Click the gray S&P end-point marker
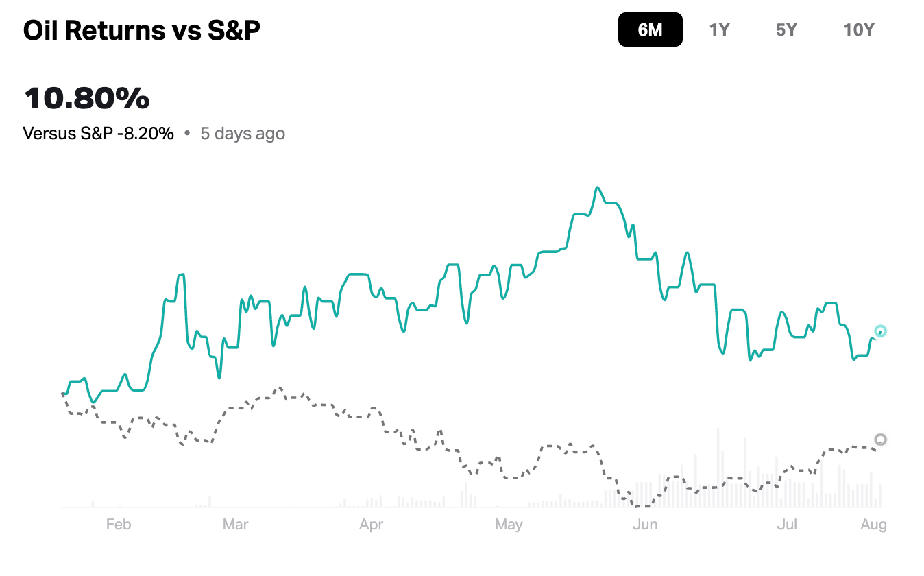The width and height of the screenshot is (924, 576). point(881,440)
